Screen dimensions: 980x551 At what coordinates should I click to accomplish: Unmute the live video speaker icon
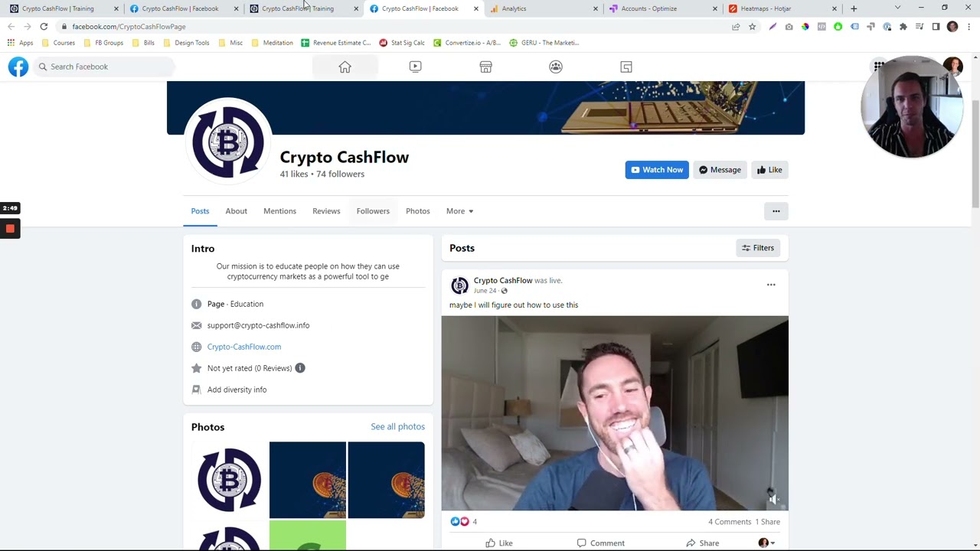click(773, 500)
